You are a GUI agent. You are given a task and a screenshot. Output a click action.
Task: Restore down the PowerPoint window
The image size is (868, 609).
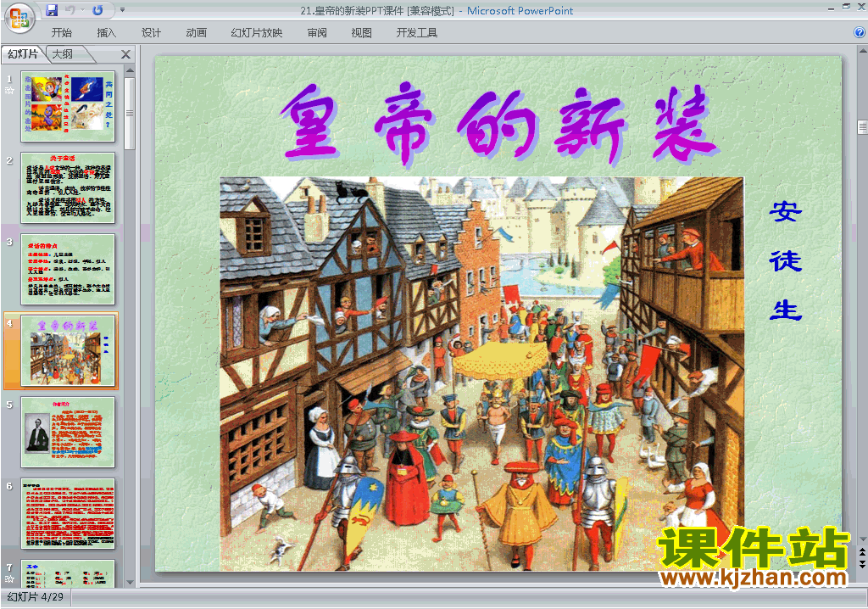tap(847, 7)
